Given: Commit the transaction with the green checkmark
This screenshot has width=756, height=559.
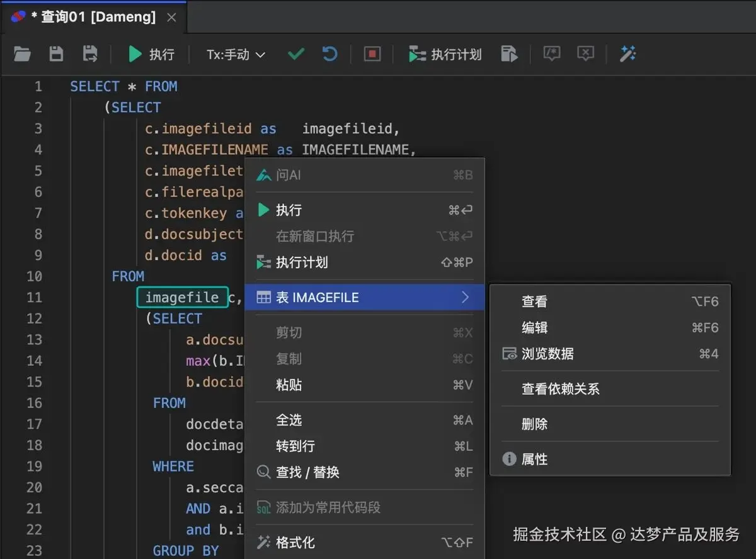Looking at the screenshot, I should (x=296, y=54).
